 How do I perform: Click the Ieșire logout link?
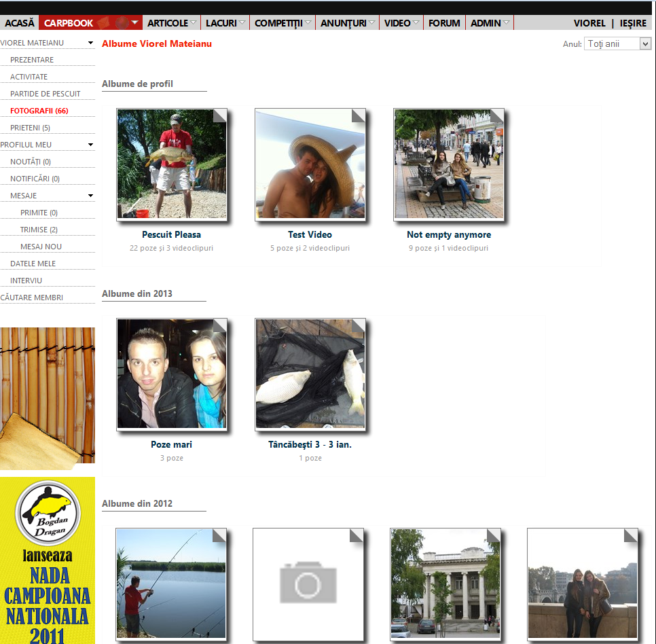point(633,23)
